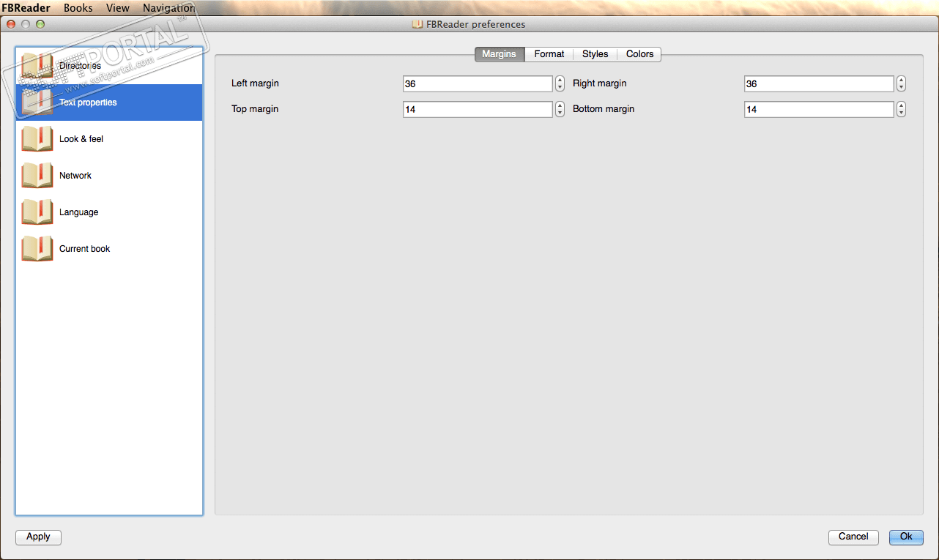Switch to the Margins tab

click(500, 54)
